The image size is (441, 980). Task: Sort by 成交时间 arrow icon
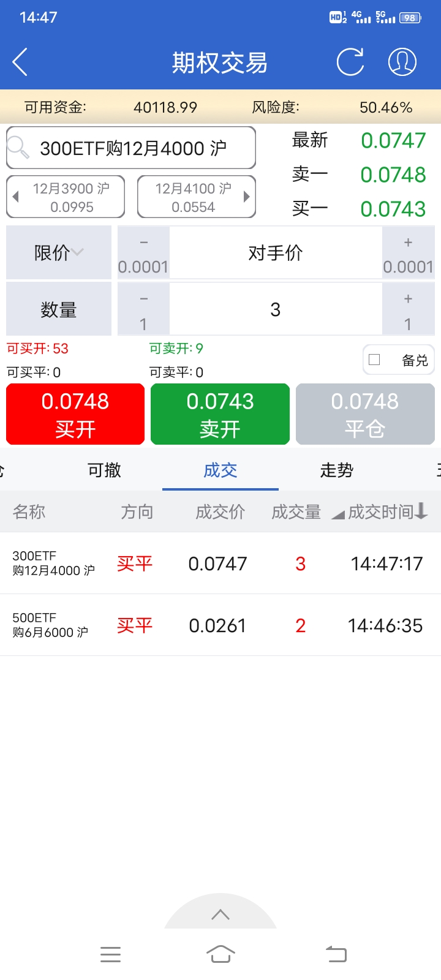[x=421, y=511]
